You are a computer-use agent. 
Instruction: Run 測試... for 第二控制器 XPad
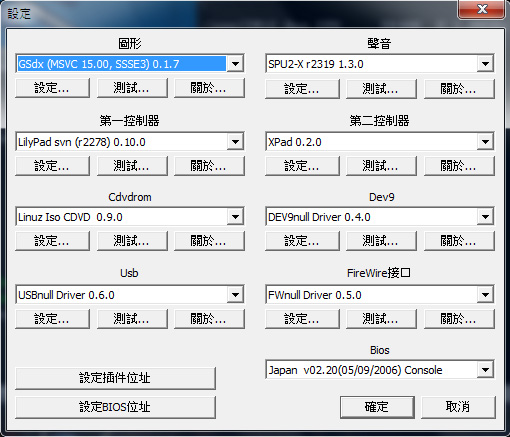coord(381,166)
